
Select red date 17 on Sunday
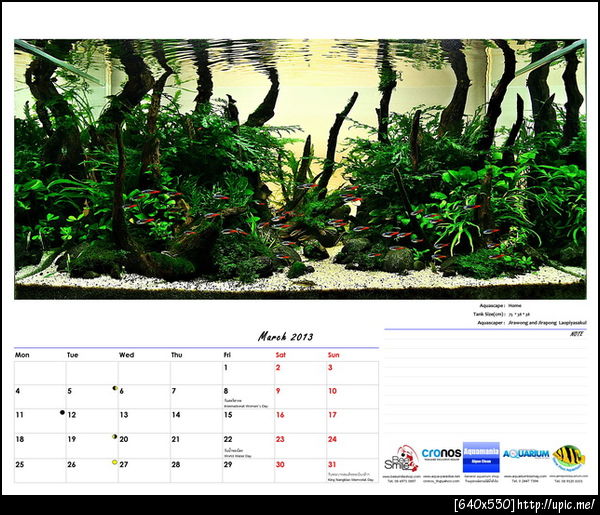tap(333, 415)
